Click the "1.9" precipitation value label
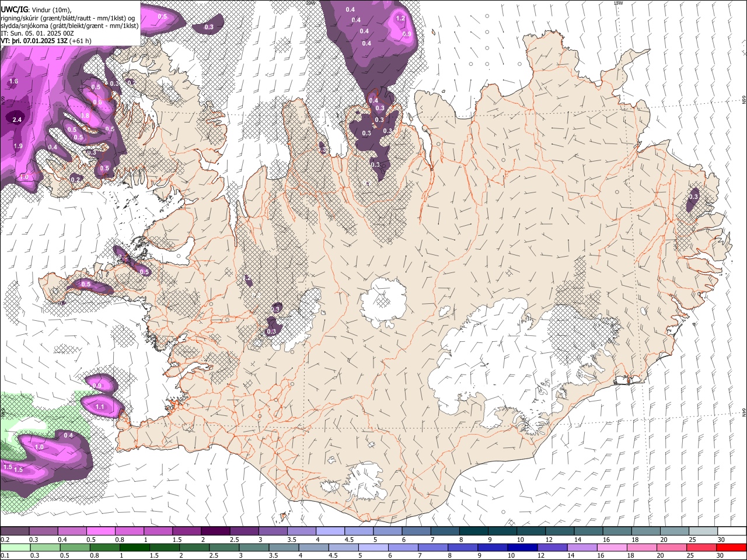The width and height of the screenshot is (747, 560). (18, 146)
